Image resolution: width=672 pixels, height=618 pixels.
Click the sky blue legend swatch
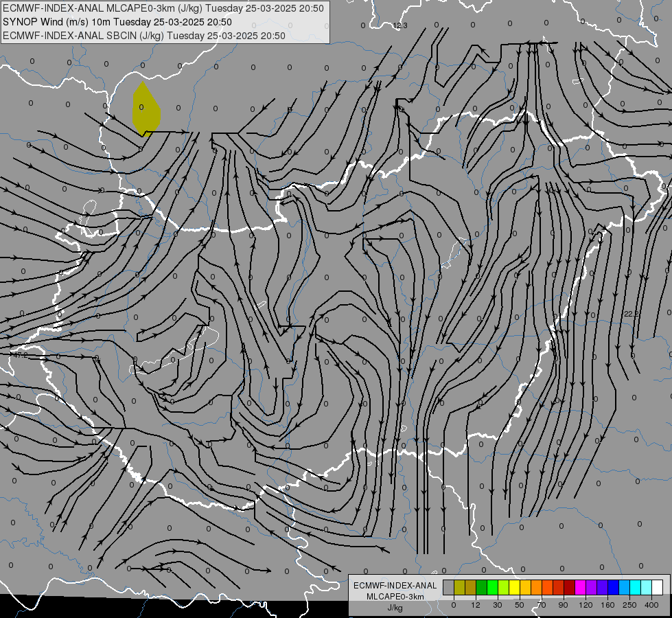point(625,587)
